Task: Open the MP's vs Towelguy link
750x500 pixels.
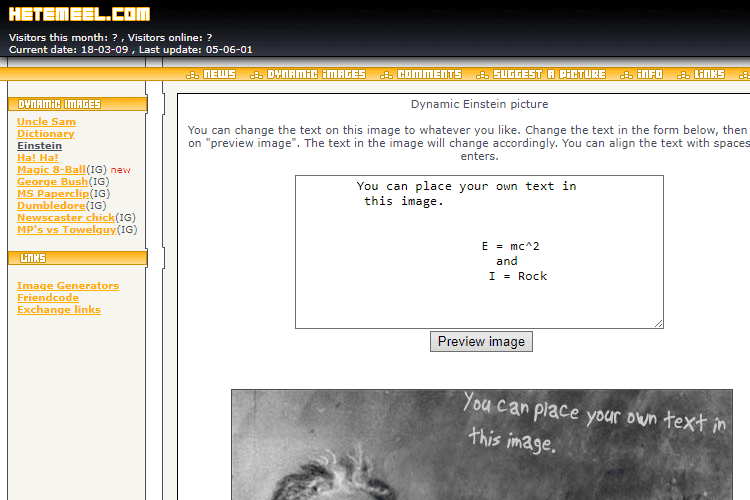Action: click(x=66, y=230)
